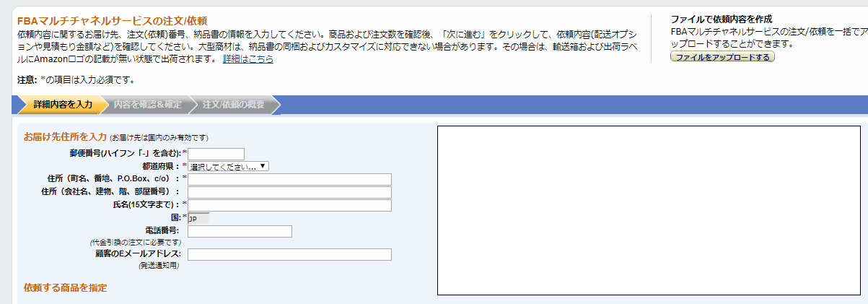Open the 詳細はこちら link

click(x=248, y=59)
